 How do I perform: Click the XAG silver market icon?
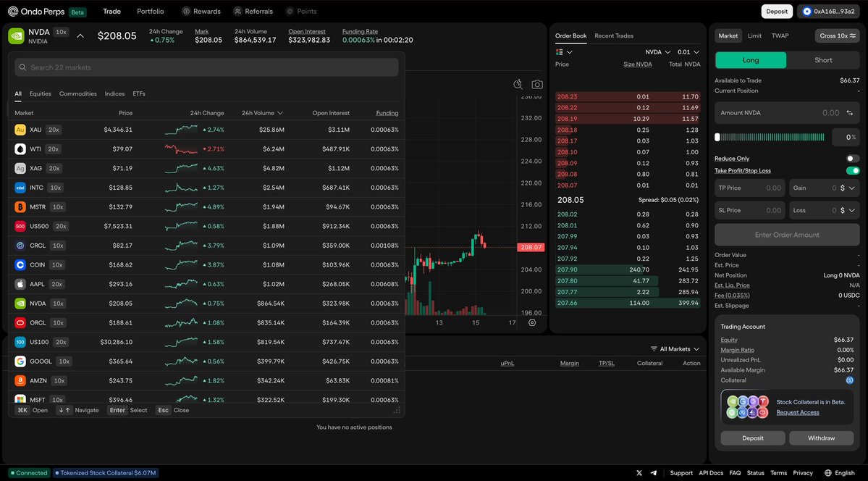[20, 169]
